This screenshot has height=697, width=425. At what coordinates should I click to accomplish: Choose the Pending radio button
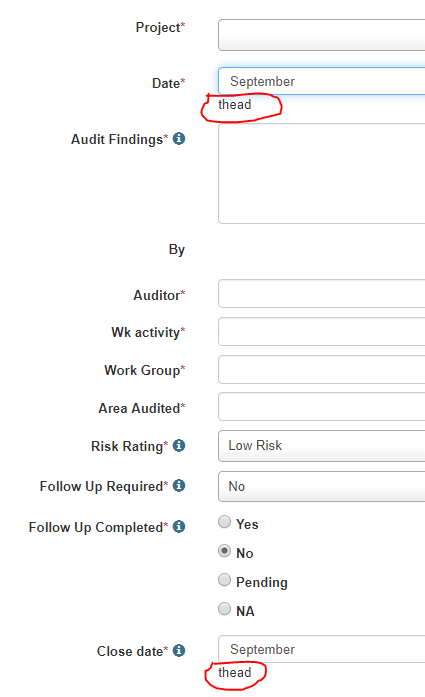(225, 580)
